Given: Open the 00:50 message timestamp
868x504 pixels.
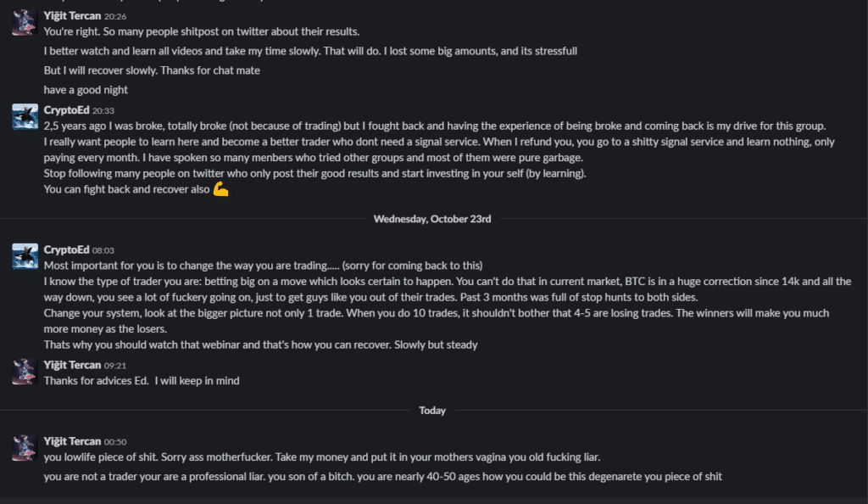Looking at the screenshot, I should (x=115, y=442).
